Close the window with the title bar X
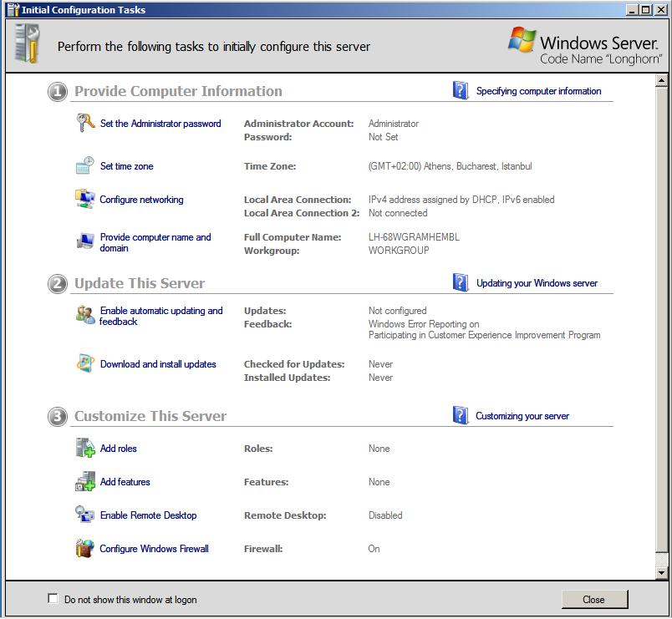This screenshot has height=619, width=672. click(661, 10)
